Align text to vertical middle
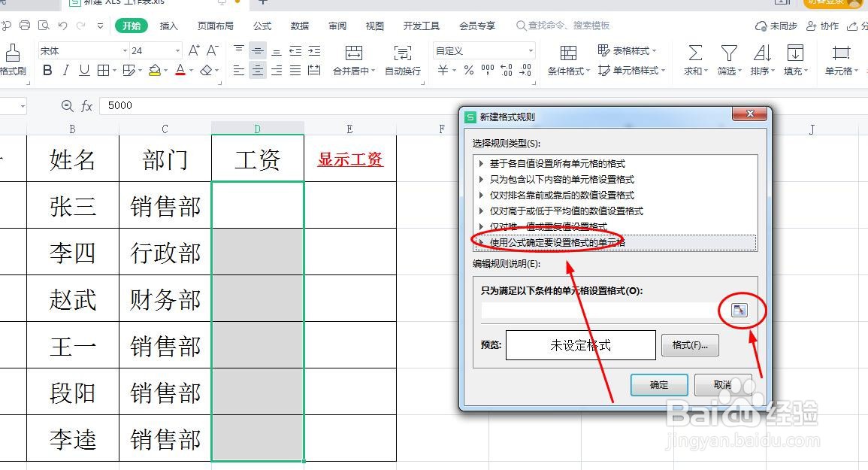 [258, 50]
